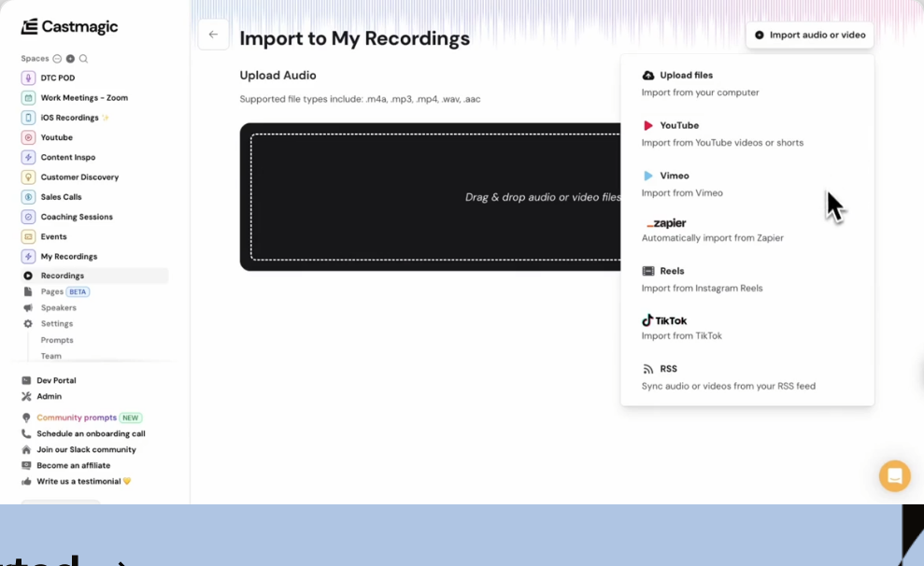Select YouTube import option

pyautogui.click(x=746, y=134)
